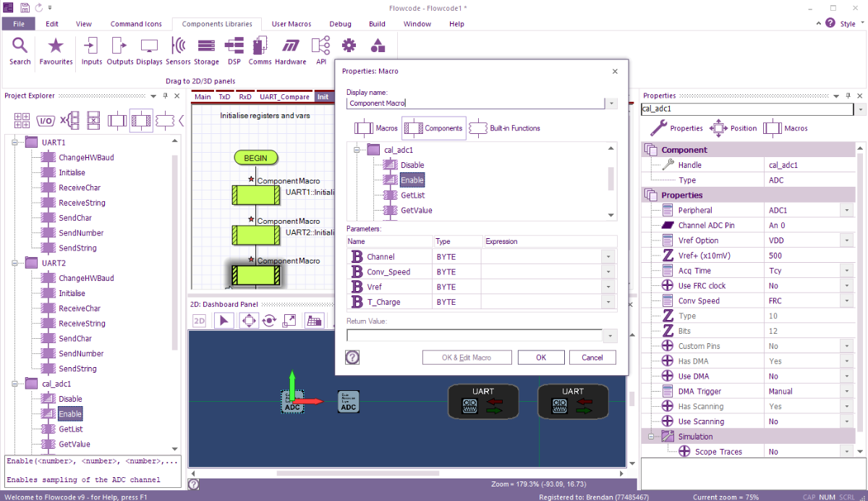Viewport: 868px width, 501px height.
Task: Toggle the Use FRC clock property icon
Action: click(668, 286)
